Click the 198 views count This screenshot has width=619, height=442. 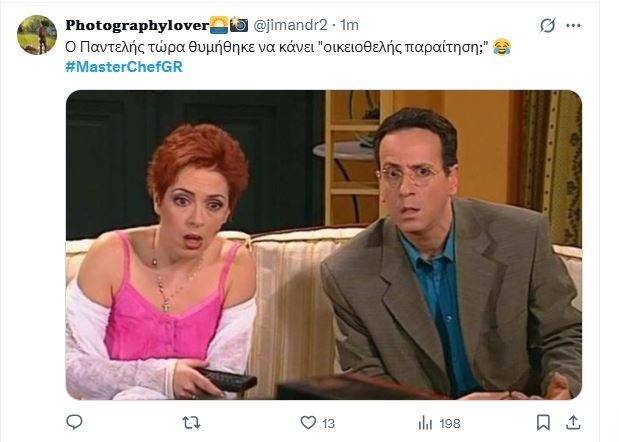450,423
